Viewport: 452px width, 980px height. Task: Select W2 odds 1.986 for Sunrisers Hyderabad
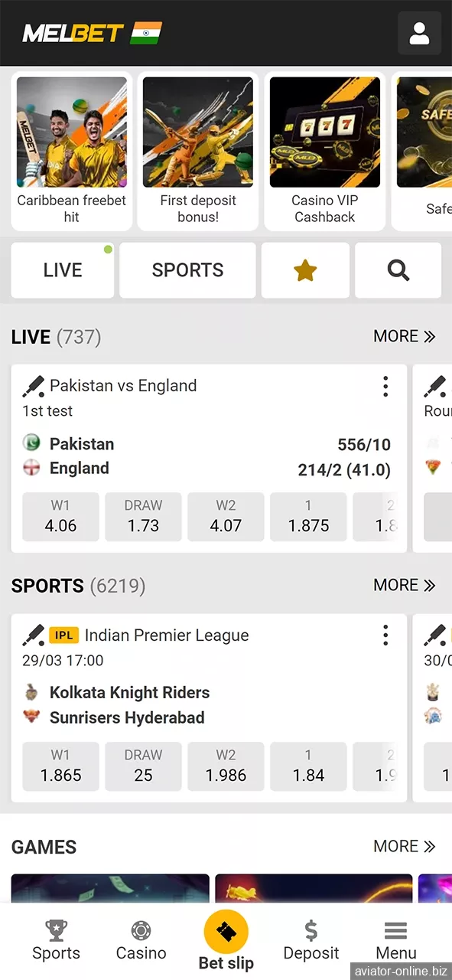(226, 766)
